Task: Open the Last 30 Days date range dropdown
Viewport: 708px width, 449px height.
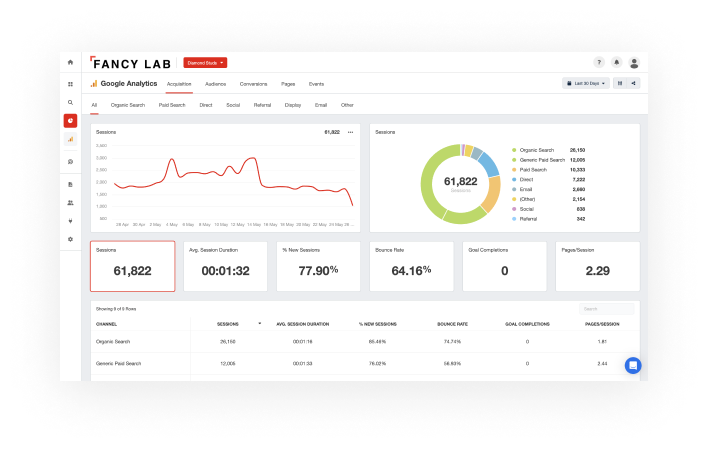Action: pyautogui.click(x=586, y=83)
